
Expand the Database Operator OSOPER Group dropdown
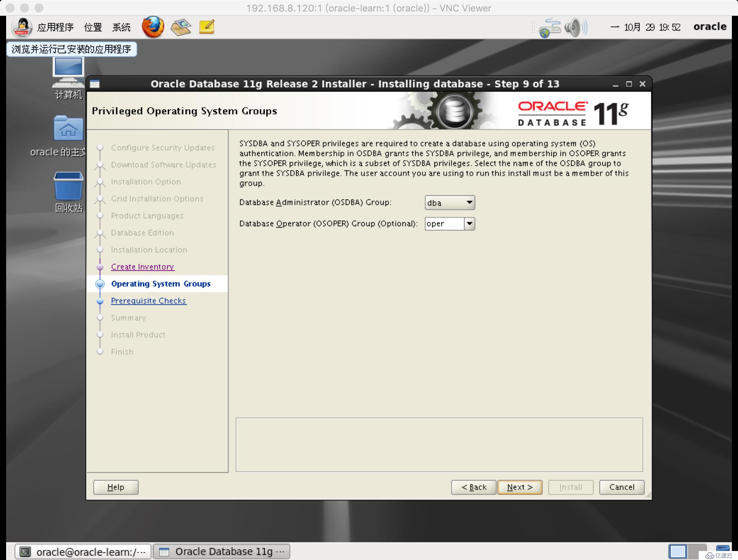coord(469,223)
